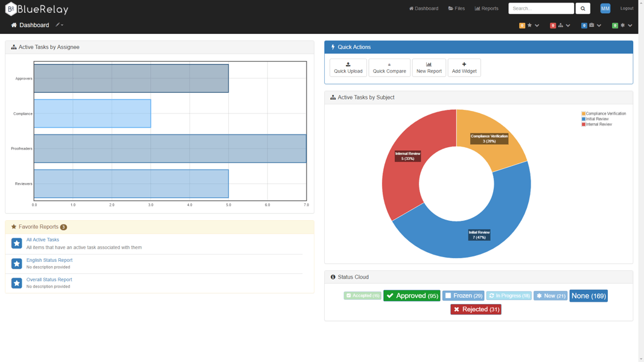Toggle Compliance Verification legend entry
Image resolution: width=644 pixels, height=362 pixels.
pos(605,113)
